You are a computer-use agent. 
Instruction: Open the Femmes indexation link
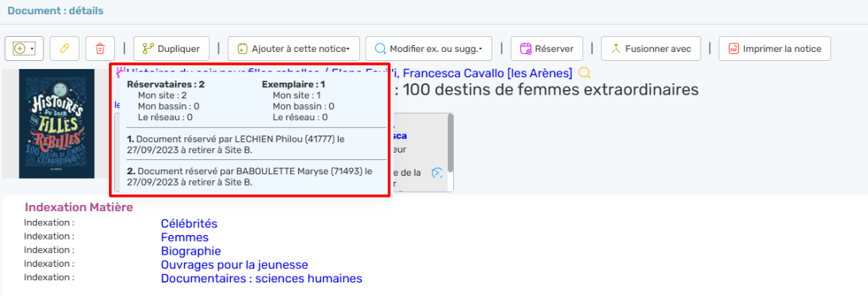(184, 237)
